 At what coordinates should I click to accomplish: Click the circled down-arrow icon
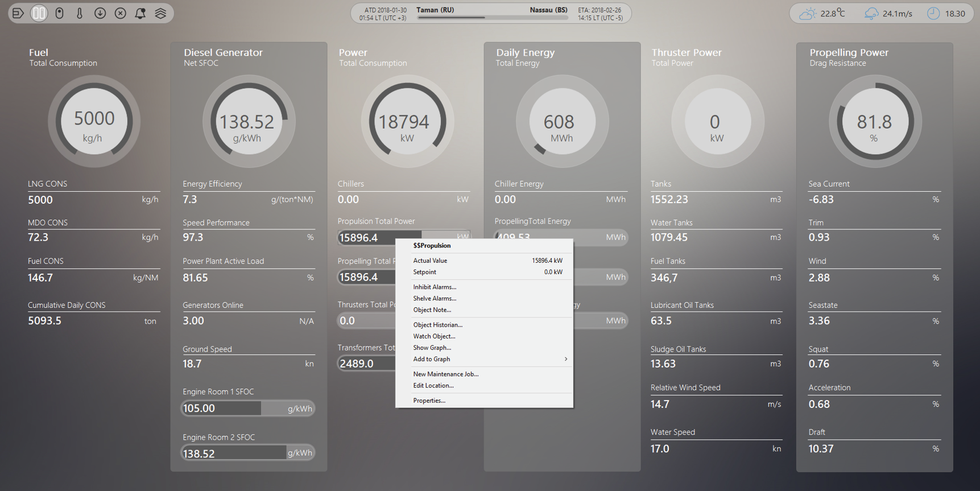(100, 13)
